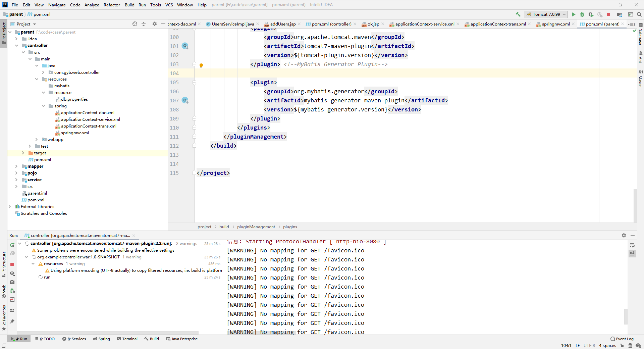This screenshot has width=644, height=349.
Task: Open Project panel settings gear
Action: (154, 24)
